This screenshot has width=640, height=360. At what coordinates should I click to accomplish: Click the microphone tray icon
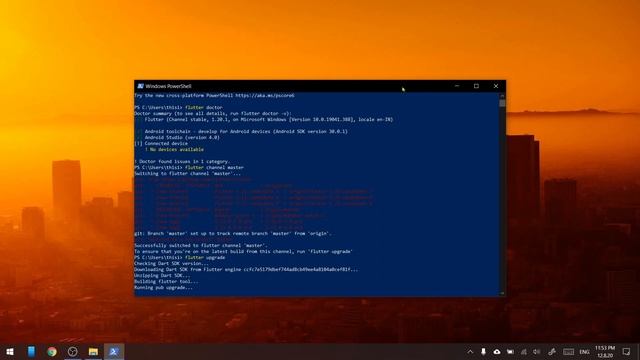(x=483, y=351)
